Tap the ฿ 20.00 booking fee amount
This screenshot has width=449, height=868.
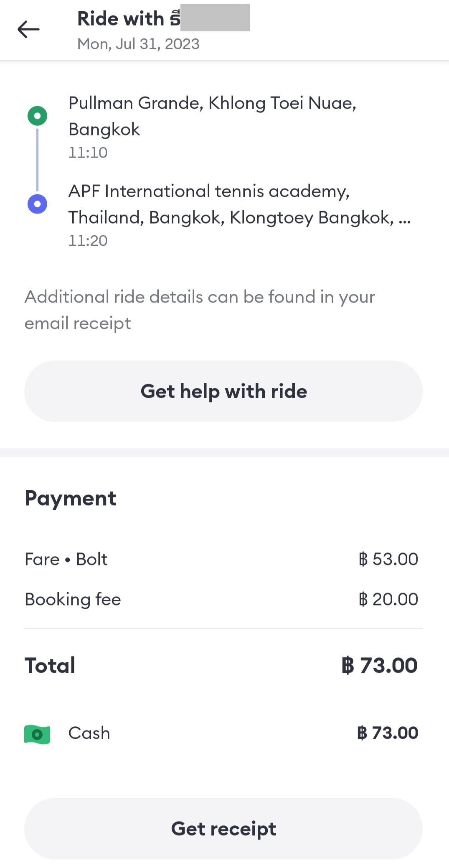tap(388, 599)
